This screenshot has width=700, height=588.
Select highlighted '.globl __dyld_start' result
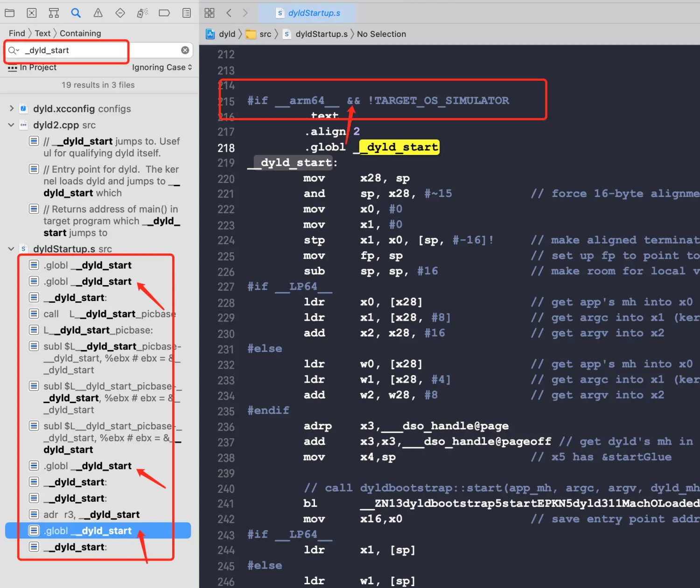point(98,531)
